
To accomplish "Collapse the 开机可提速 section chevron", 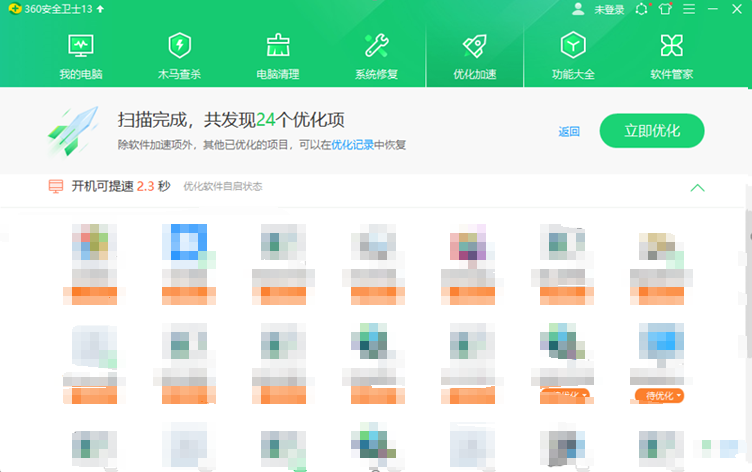I will tap(697, 188).
